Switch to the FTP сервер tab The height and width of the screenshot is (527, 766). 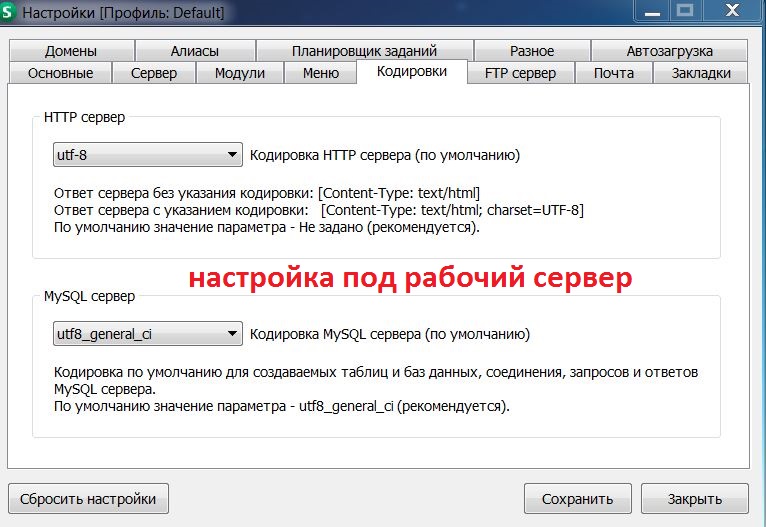(x=520, y=73)
